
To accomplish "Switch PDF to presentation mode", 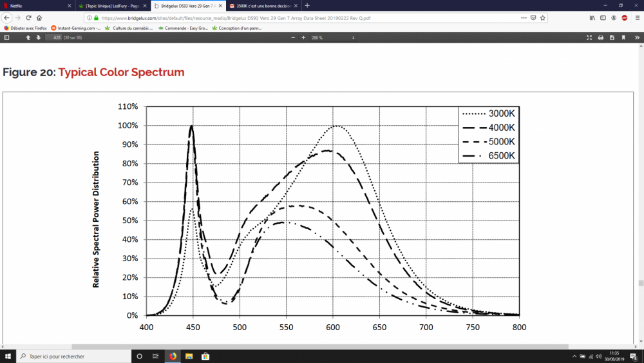I will coord(589,37).
